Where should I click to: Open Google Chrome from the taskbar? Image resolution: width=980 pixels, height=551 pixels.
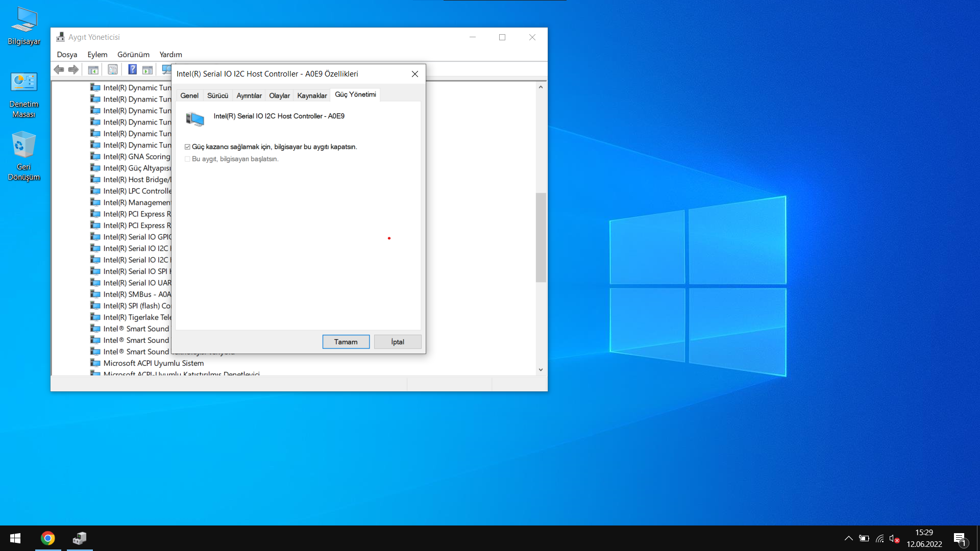click(x=48, y=538)
